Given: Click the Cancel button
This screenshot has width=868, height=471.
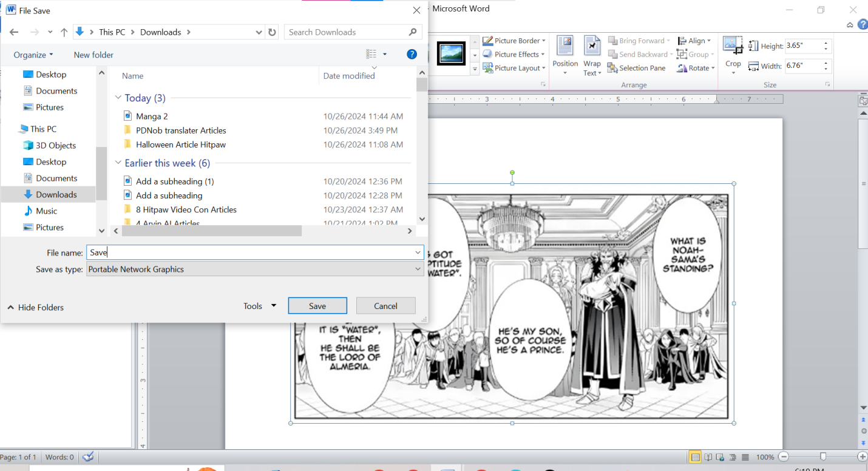Looking at the screenshot, I should tap(385, 305).
